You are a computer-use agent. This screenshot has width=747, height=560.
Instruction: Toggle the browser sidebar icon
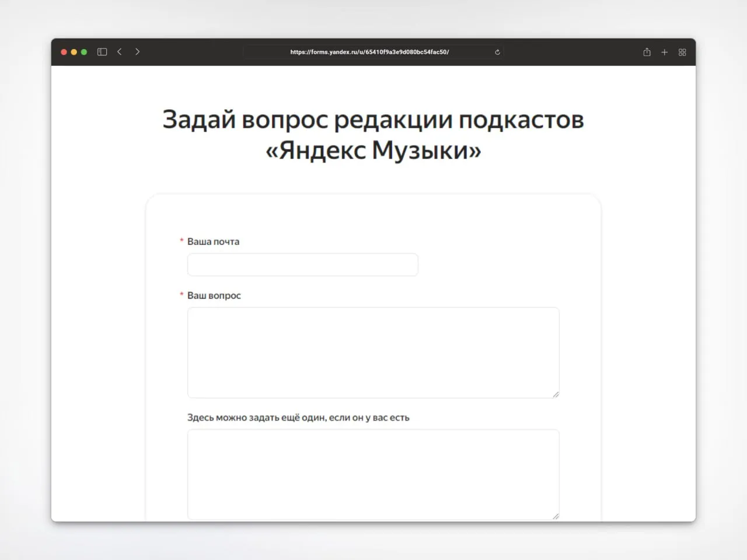coord(102,52)
